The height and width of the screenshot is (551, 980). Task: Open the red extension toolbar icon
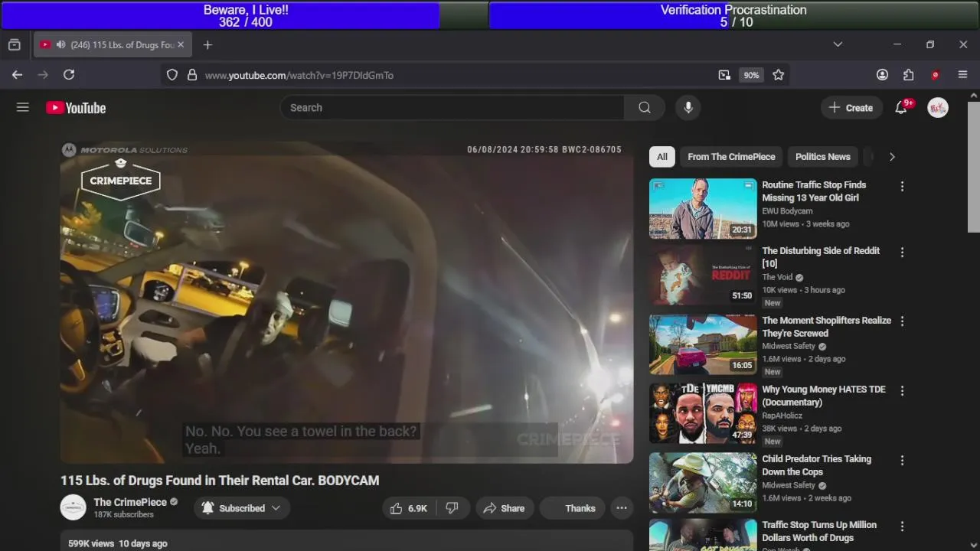tap(935, 75)
